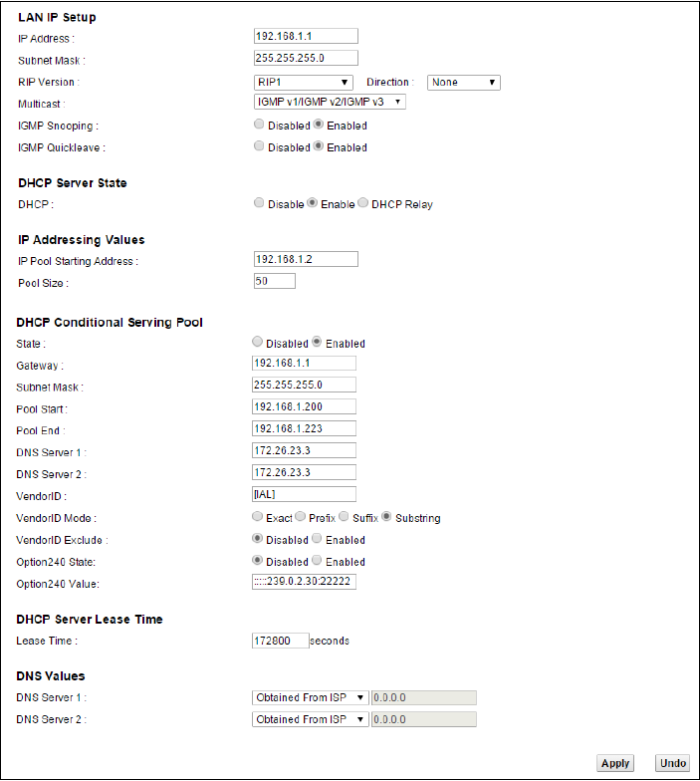Click the Conditional Pool DNS Server 1 field
The image size is (700, 781).
[304, 450]
